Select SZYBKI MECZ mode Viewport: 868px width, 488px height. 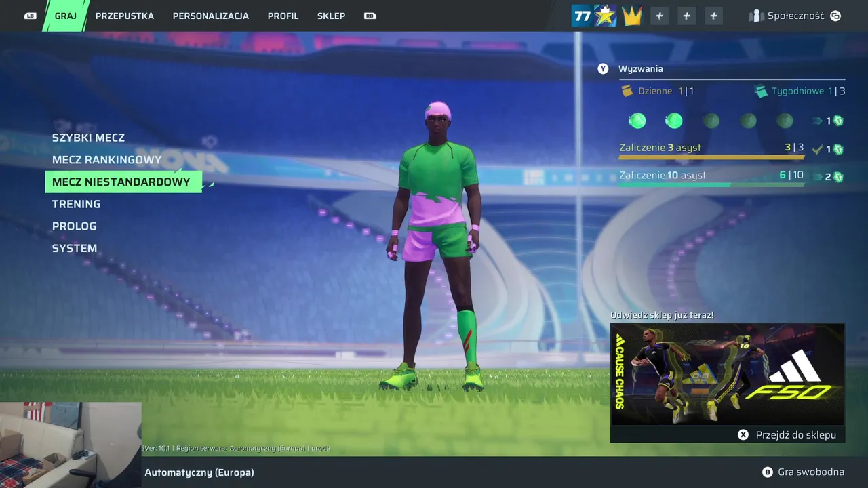click(x=88, y=138)
